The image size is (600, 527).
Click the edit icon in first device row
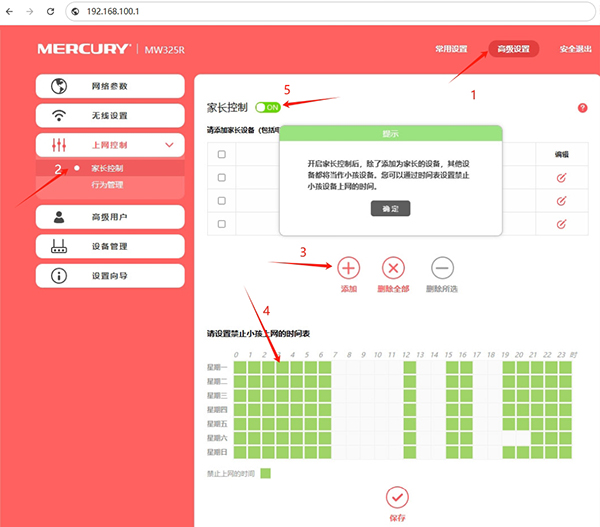[561, 177]
